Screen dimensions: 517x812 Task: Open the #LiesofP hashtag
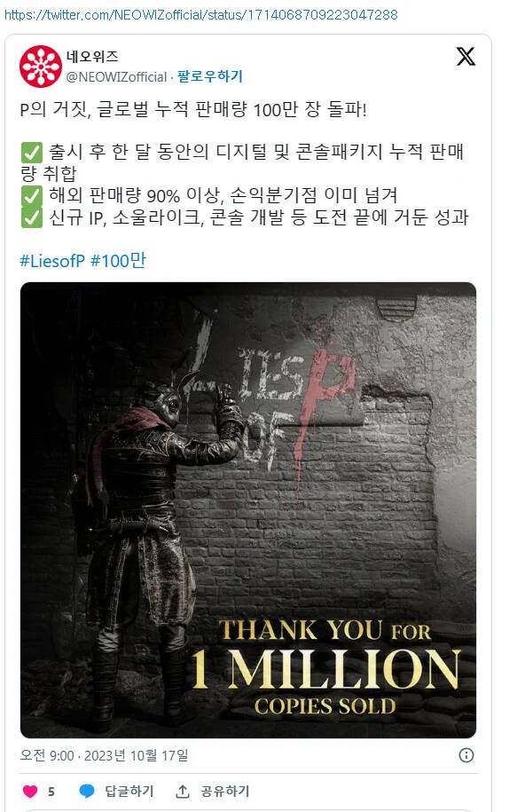pyautogui.click(x=51, y=261)
